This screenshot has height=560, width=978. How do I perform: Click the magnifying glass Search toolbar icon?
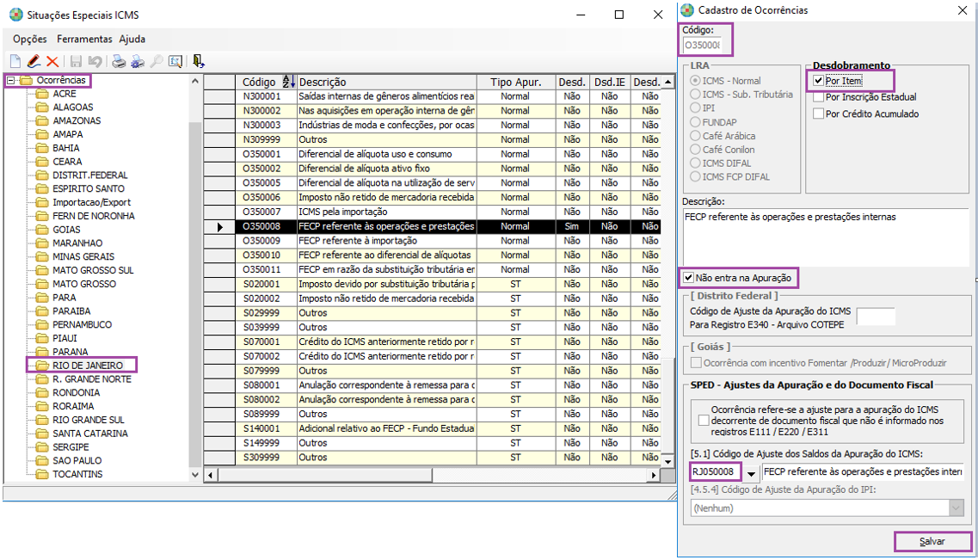[x=157, y=61]
